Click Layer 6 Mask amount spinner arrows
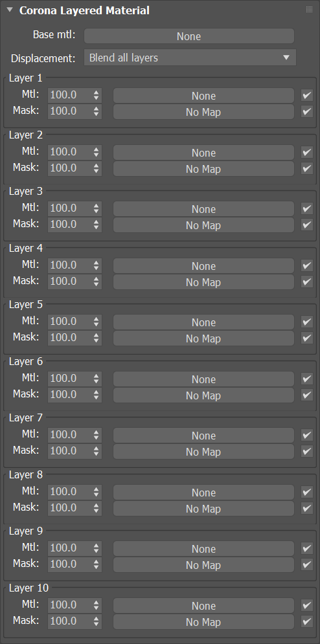Image resolution: width=320 pixels, height=644 pixels. coord(97,395)
